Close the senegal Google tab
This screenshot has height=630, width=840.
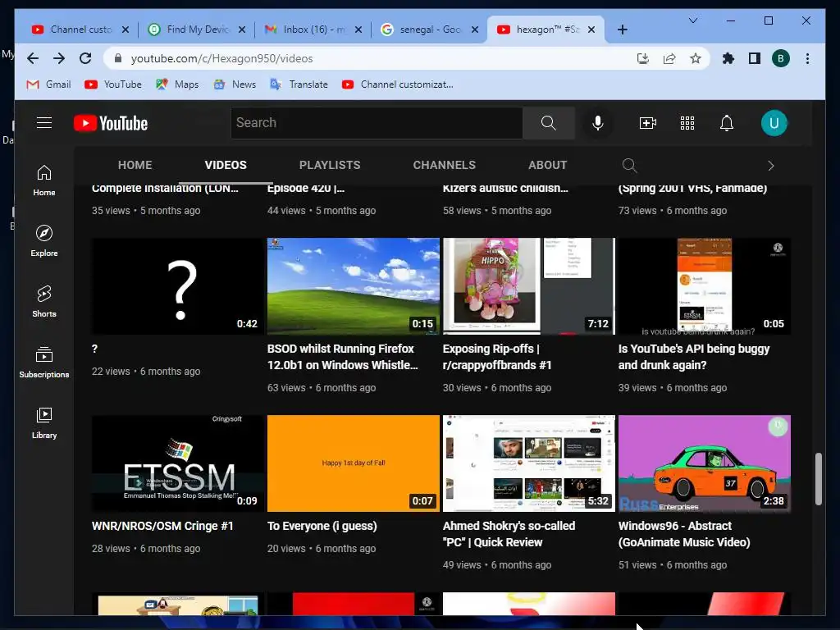(475, 30)
